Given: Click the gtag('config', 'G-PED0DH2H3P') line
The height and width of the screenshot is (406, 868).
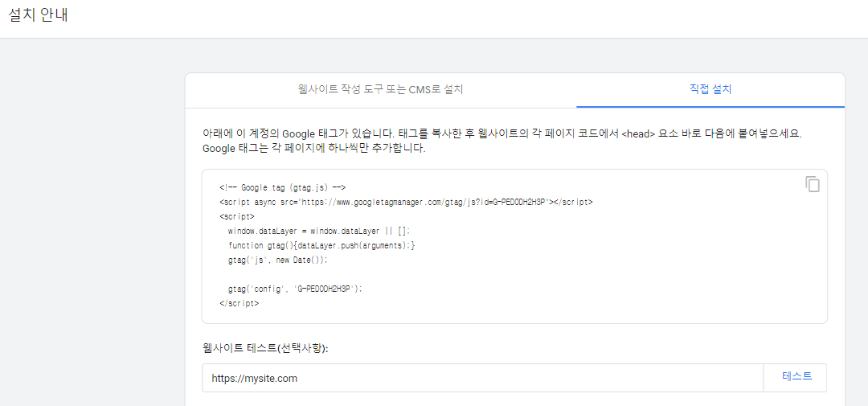Looking at the screenshot, I should 294,289.
